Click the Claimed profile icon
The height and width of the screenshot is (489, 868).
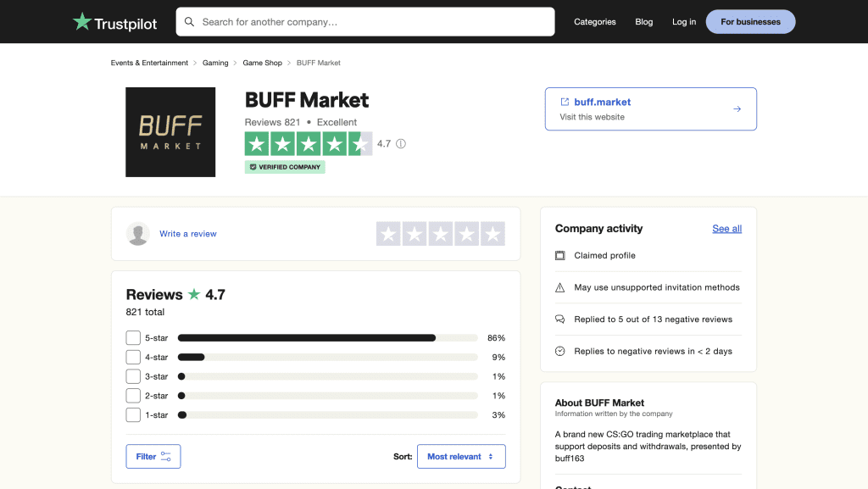point(559,255)
